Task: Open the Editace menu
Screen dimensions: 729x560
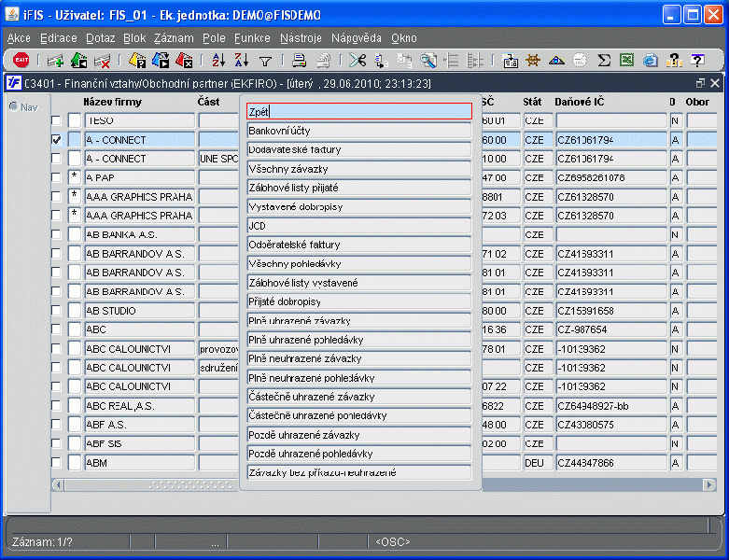Action: tap(59, 38)
